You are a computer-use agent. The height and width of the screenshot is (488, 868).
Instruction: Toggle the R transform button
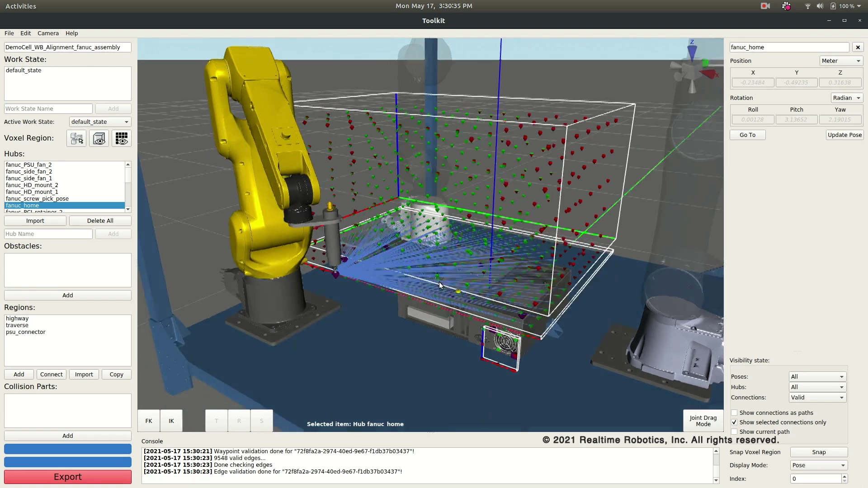239,421
